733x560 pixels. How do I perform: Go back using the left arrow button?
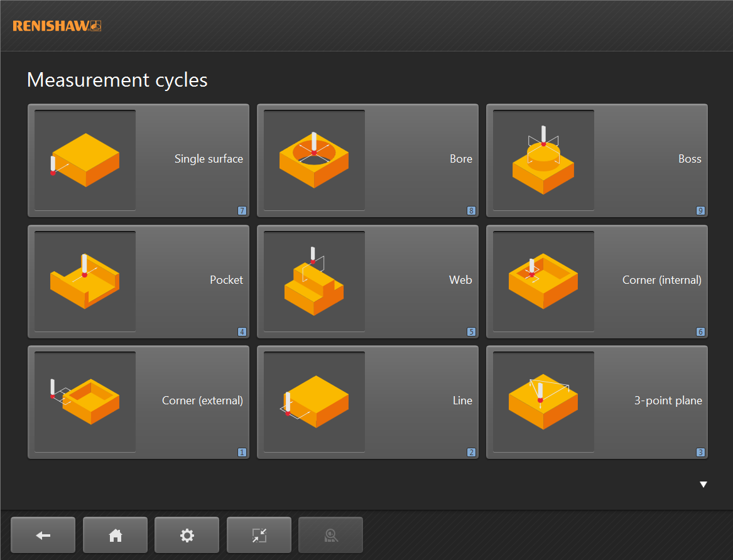pyautogui.click(x=43, y=536)
